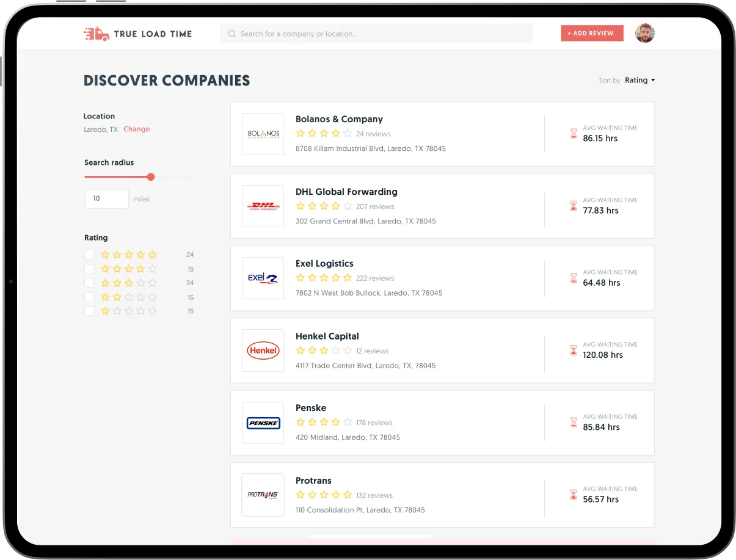Click the search radius miles input field
This screenshot has height=560, width=736.
click(x=107, y=198)
